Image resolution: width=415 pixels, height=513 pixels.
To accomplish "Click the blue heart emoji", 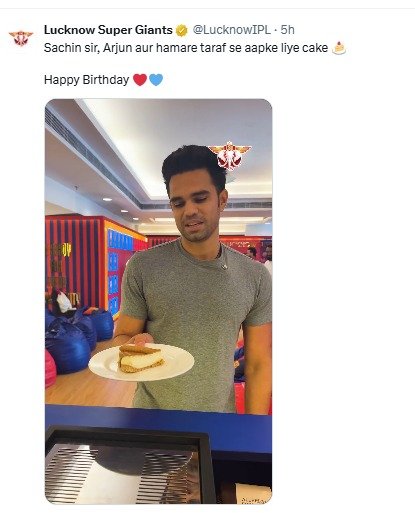I will coord(156,80).
